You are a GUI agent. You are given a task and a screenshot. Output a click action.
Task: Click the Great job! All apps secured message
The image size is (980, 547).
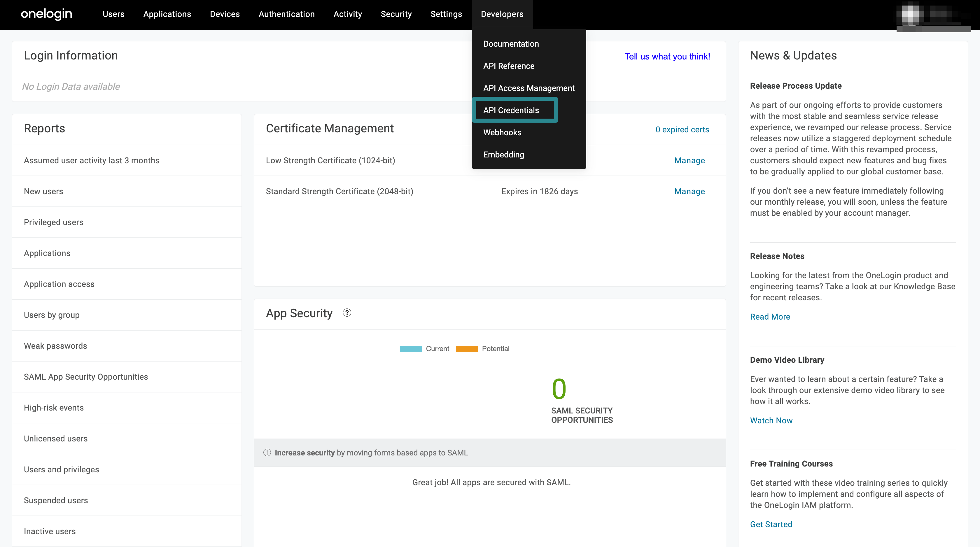pyautogui.click(x=491, y=482)
